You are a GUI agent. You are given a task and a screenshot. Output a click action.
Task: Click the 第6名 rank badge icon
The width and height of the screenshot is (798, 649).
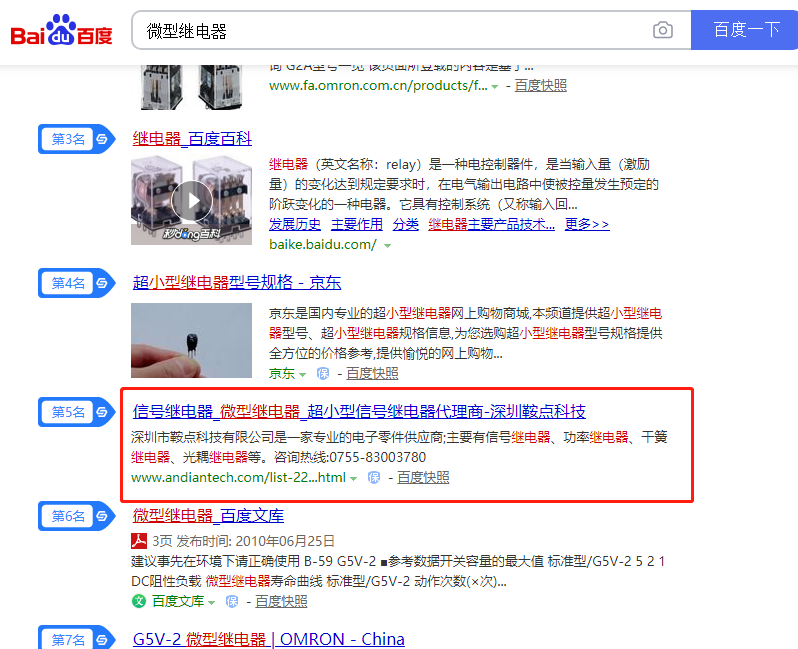click(76, 516)
